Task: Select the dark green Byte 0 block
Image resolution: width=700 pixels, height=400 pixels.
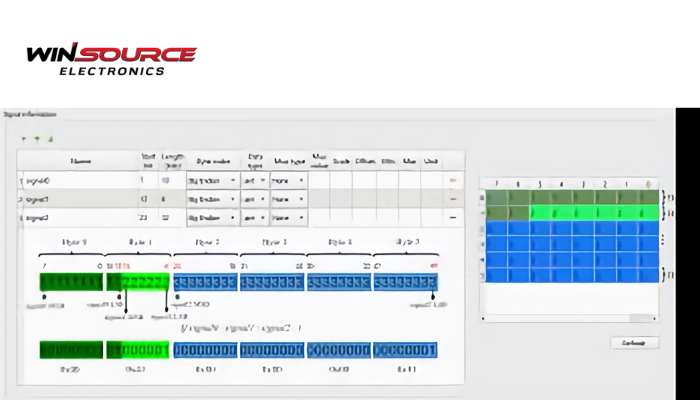Action: (70, 283)
